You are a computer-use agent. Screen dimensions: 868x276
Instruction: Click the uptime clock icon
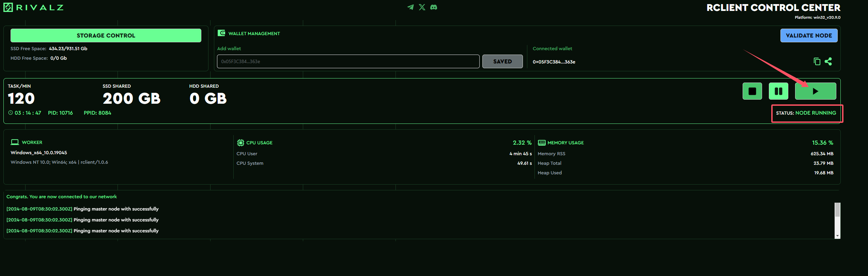11,113
